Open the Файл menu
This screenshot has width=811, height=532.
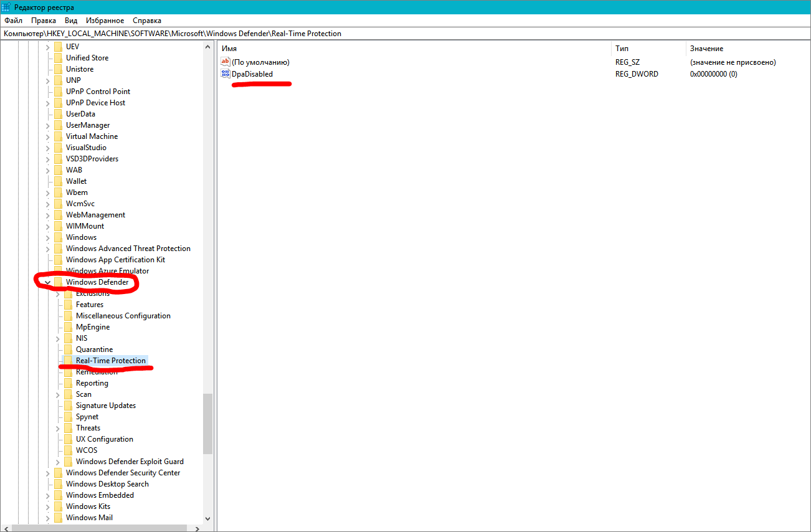pos(13,21)
